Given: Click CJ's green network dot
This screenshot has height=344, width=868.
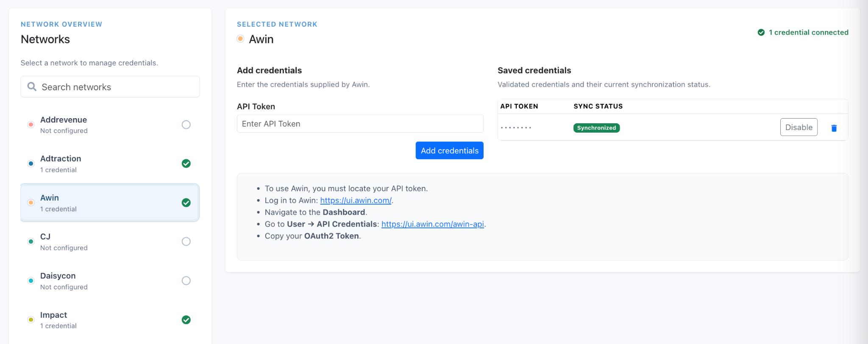Looking at the screenshot, I should coord(31,241).
